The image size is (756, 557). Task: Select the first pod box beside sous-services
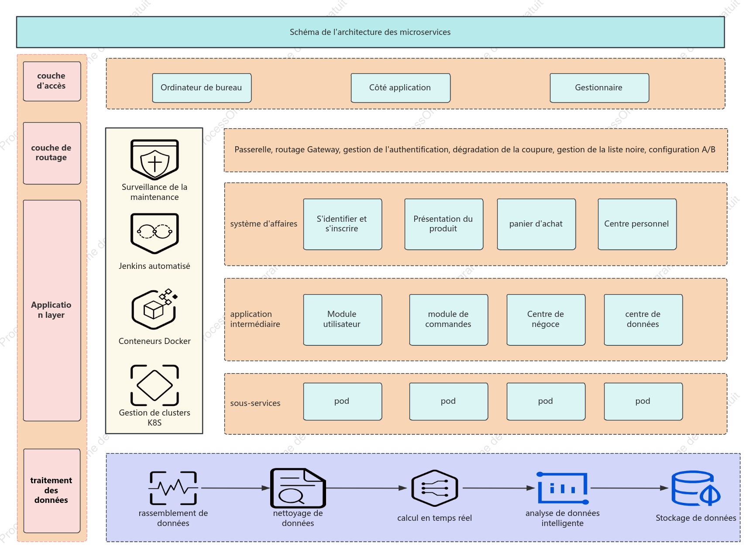[343, 402]
